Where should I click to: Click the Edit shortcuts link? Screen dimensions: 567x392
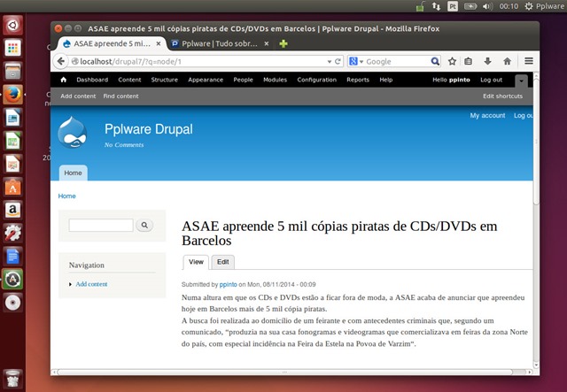502,96
